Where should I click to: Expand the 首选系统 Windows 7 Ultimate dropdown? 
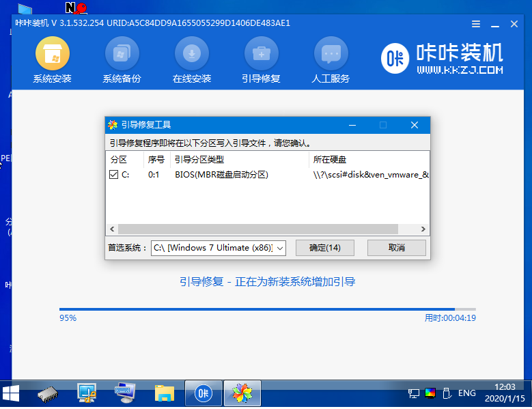click(279, 248)
